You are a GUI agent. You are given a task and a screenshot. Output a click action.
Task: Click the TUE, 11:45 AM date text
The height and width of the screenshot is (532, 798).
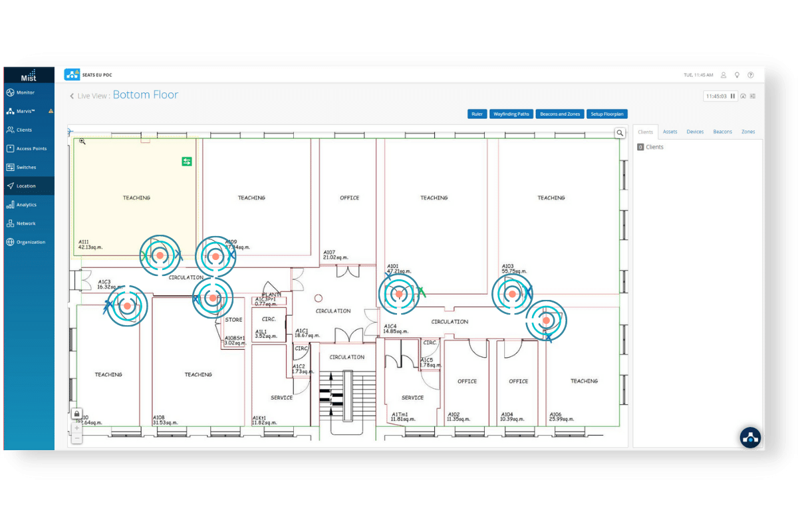698,75
